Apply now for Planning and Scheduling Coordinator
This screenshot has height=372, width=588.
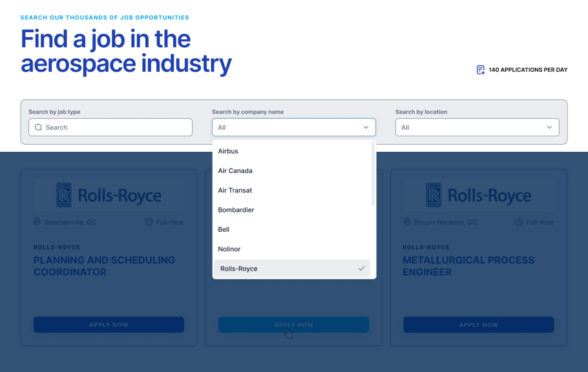(109, 325)
